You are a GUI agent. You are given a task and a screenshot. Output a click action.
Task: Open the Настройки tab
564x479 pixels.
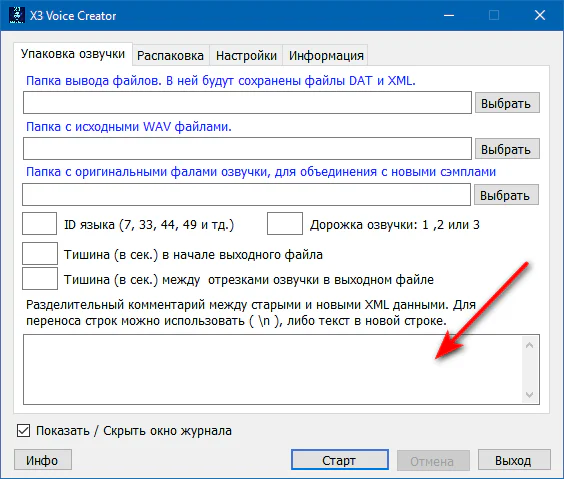point(246,56)
